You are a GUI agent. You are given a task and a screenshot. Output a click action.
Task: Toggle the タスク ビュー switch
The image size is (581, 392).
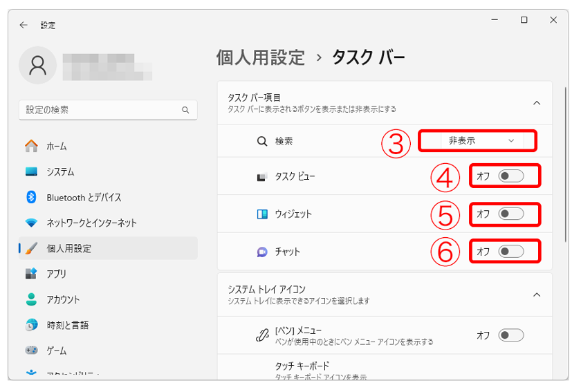tap(511, 177)
